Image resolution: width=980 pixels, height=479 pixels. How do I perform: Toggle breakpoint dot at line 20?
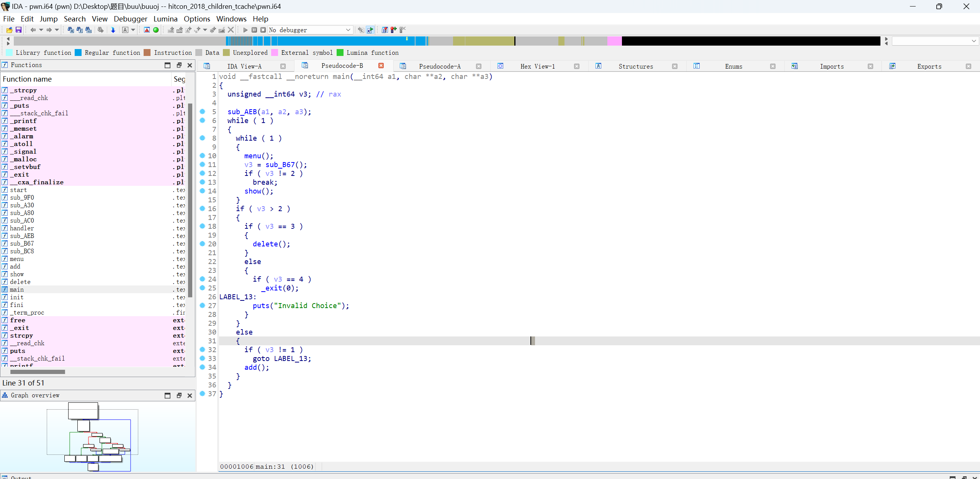(203, 244)
